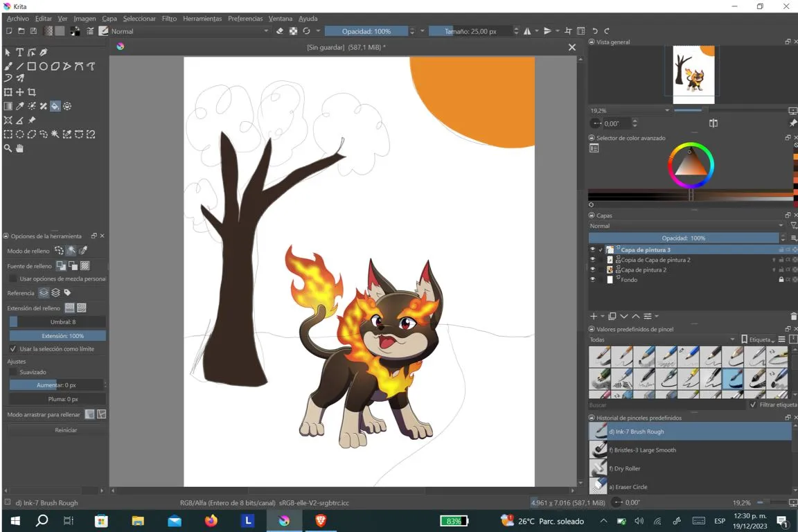Open the Archivo menu
Screen dimensions: 798x532
[18, 18]
